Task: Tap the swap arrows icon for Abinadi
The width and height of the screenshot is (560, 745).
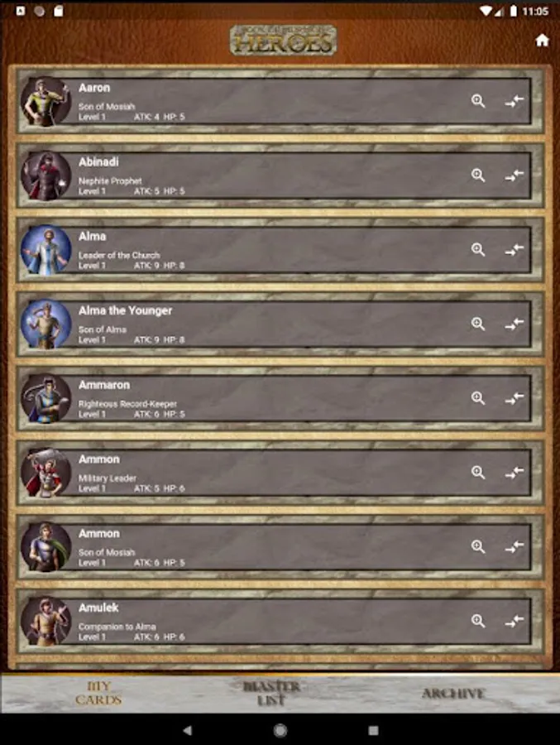Action: tap(515, 175)
